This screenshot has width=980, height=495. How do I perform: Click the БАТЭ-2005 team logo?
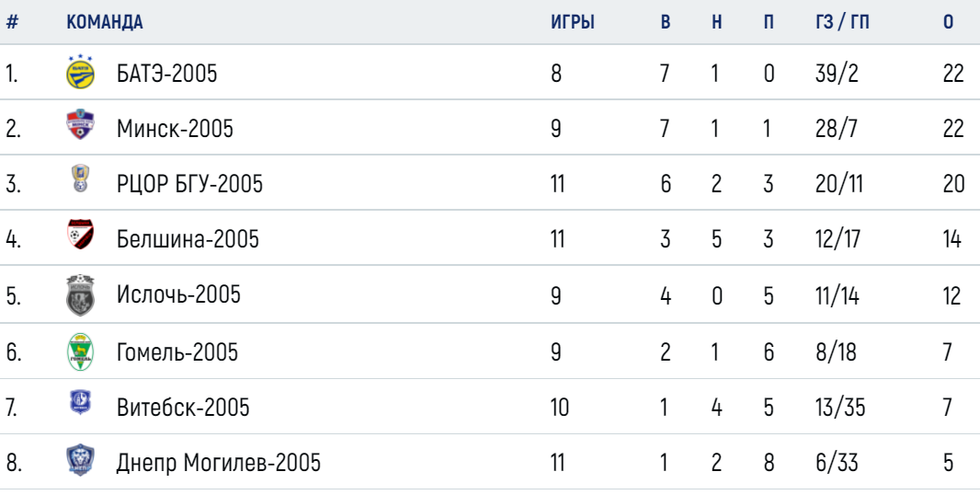click(x=80, y=72)
